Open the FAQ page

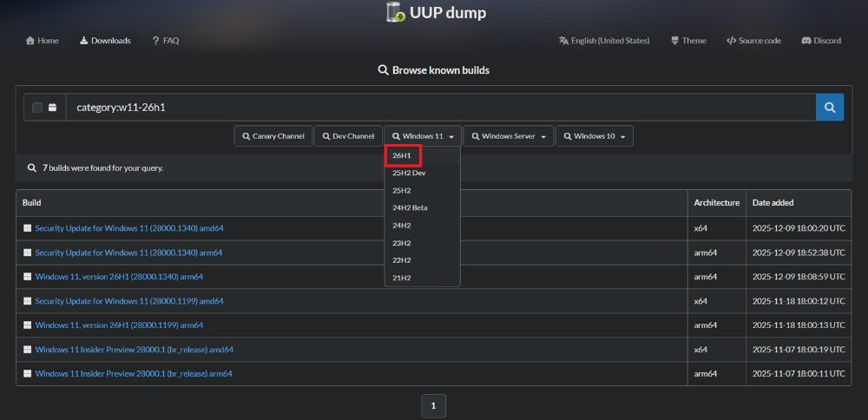(166, 41)
